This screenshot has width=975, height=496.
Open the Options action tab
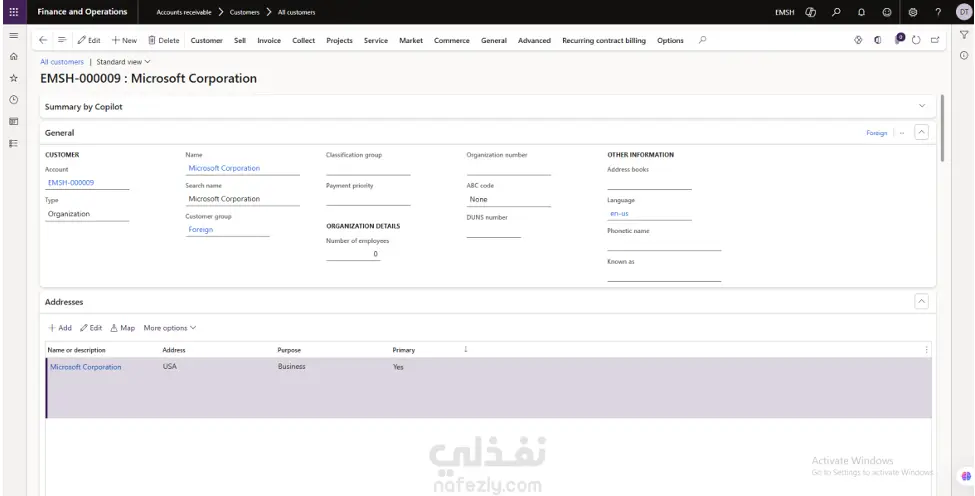click(x=670, y=40)
